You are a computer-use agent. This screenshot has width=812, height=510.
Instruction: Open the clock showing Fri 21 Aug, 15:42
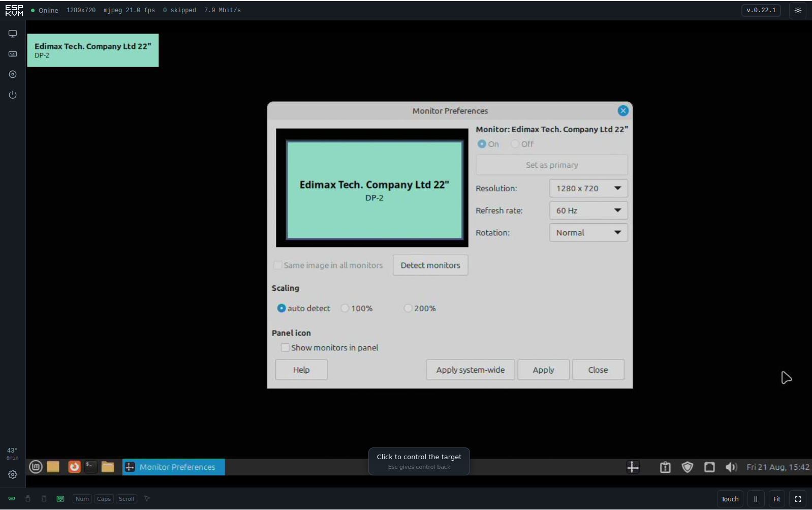pyautogui.click(x=777, y=467)
